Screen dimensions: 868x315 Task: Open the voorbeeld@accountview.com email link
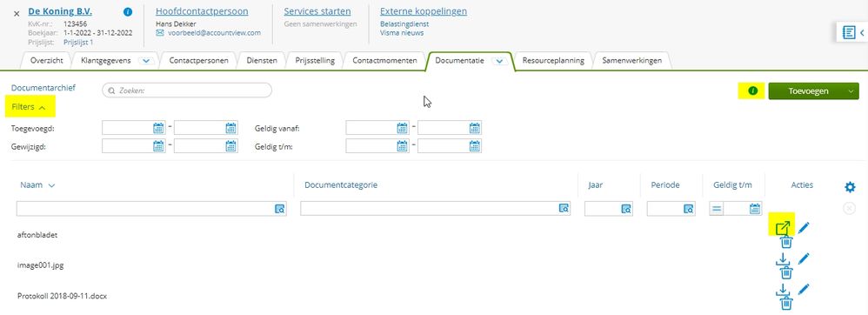214,33
